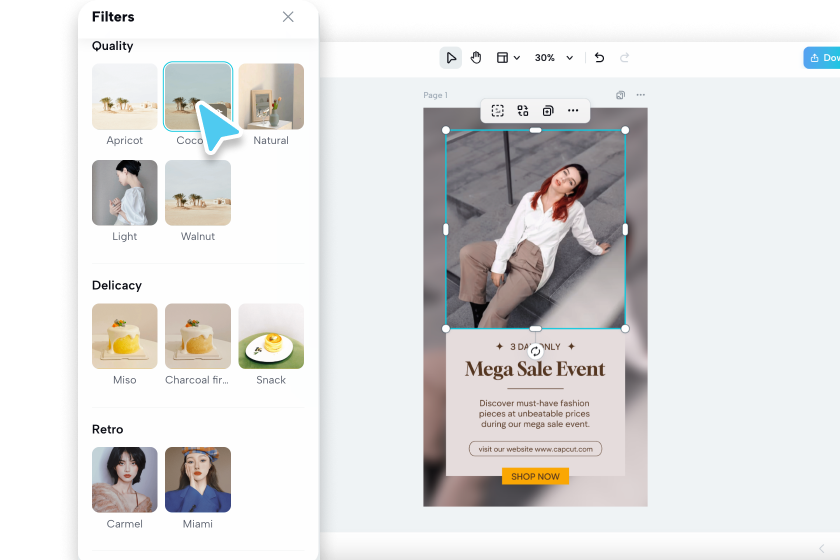Click the Quality category heading

pos(112,46)
